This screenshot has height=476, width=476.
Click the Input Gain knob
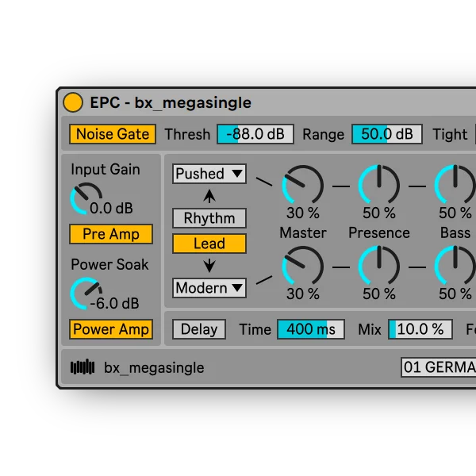(86, 198)
